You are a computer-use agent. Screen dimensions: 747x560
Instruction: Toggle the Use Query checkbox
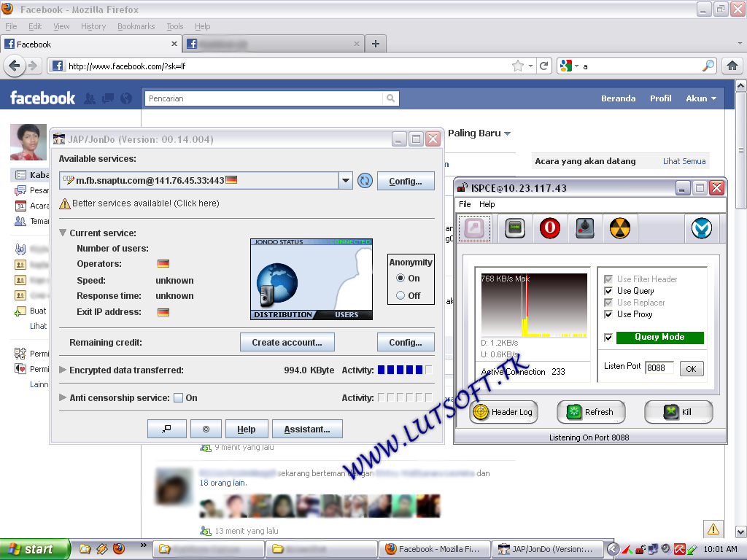click(608, 291)
